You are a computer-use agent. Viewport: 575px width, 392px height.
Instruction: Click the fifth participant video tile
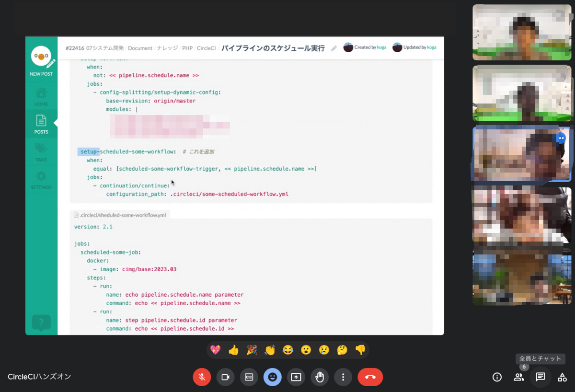[x=522, y=276]
